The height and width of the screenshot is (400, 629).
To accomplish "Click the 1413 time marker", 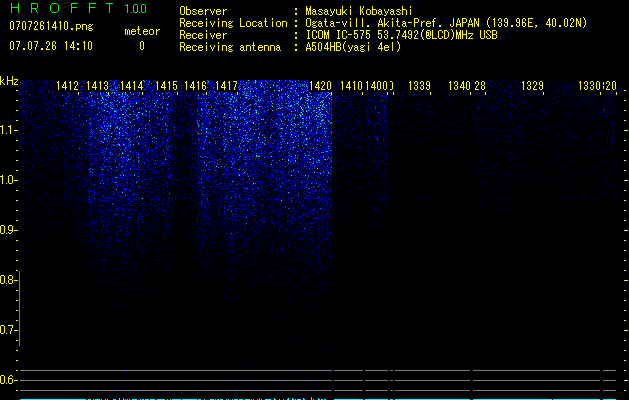I will [97, 86].
